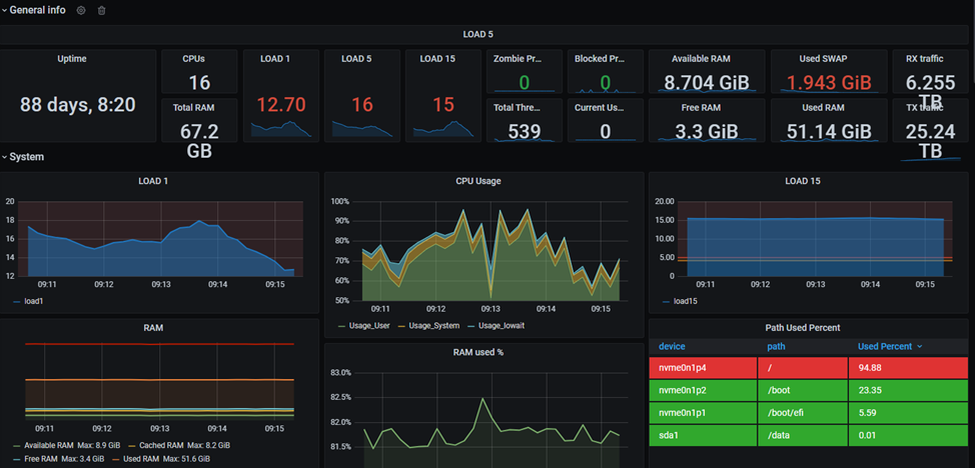Click the device column header

[672, 347]
